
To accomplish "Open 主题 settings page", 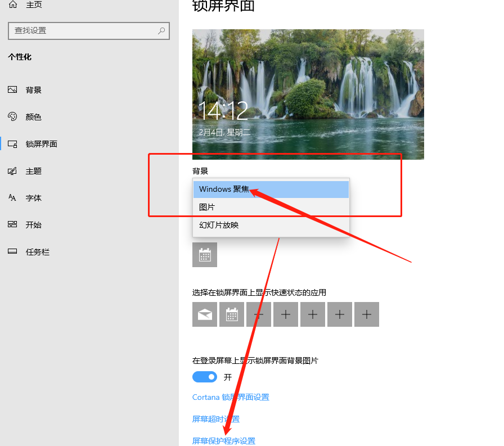I will 33,171.
